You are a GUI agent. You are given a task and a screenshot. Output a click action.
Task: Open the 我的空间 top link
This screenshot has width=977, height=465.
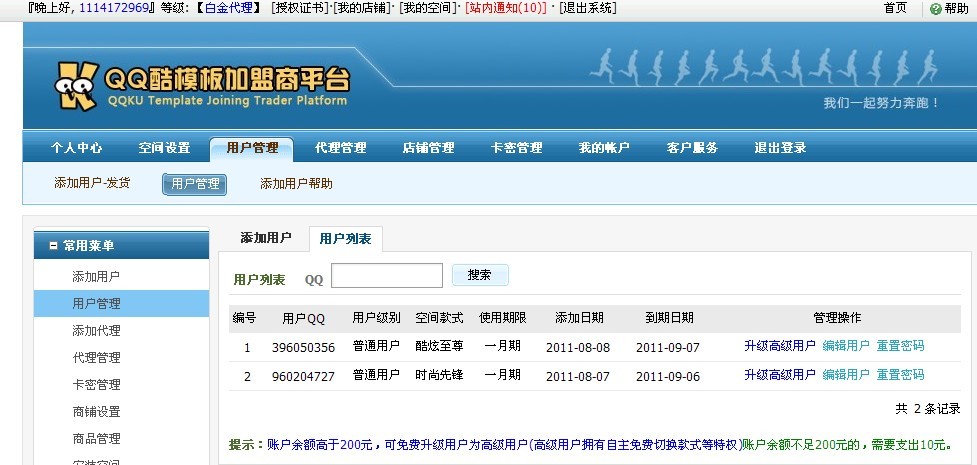click(427, 8)
